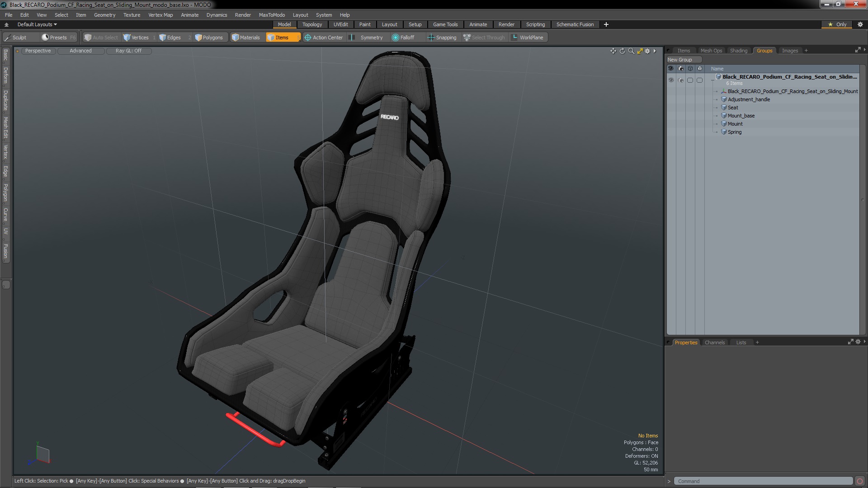
Task: Click the record circle icon beside Command field
Action: (x=860, y=481)
